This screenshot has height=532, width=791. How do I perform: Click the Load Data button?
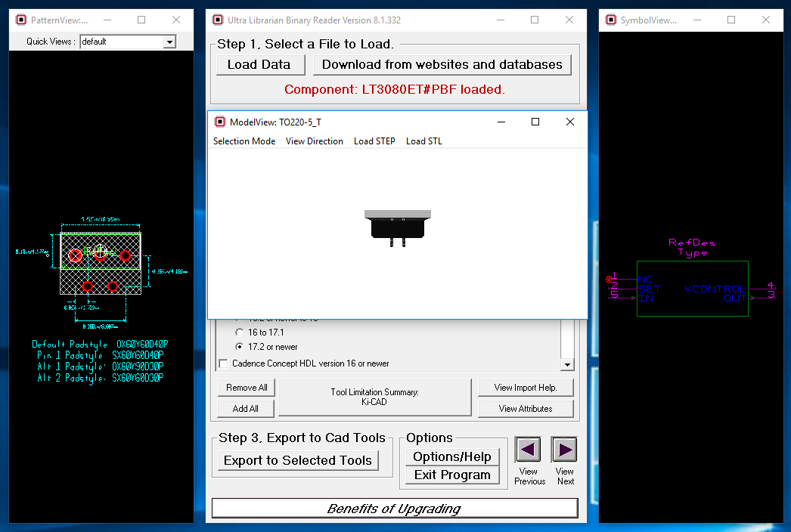pos(260,64)
